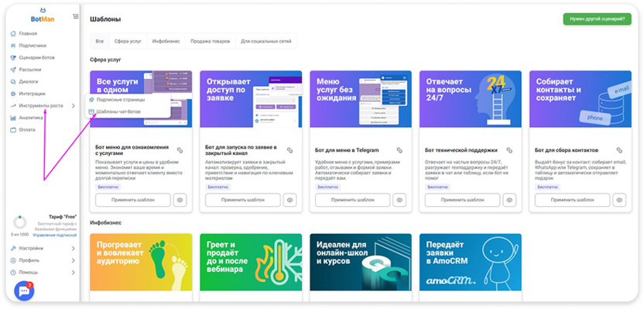This screenshot has height=309, width=644.
Task: Click the Шаблоны чат-ботов submenu icon
Action: pos(91,112)
